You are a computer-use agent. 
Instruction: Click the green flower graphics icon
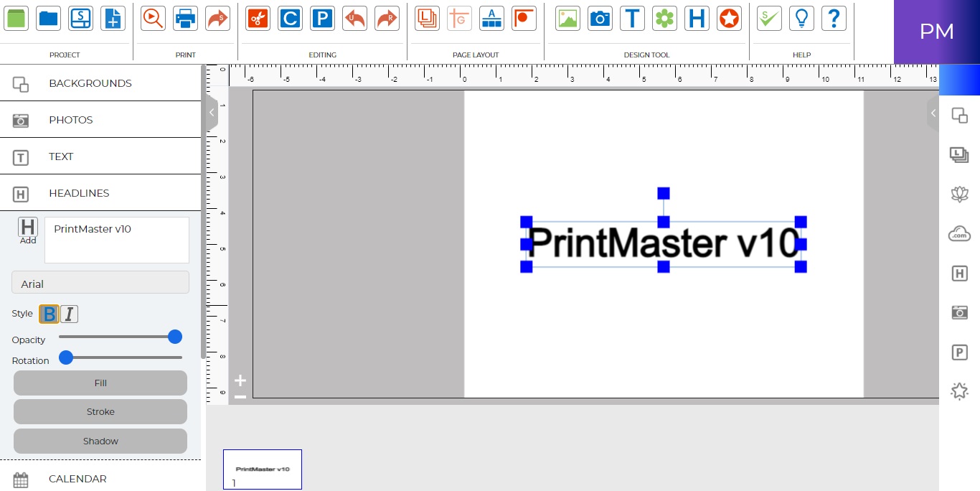(664, 18)
